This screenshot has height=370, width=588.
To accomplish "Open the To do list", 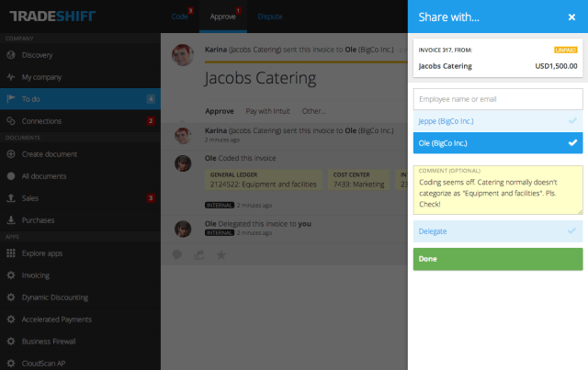I will pyautogui.click(x=80, y=98).
